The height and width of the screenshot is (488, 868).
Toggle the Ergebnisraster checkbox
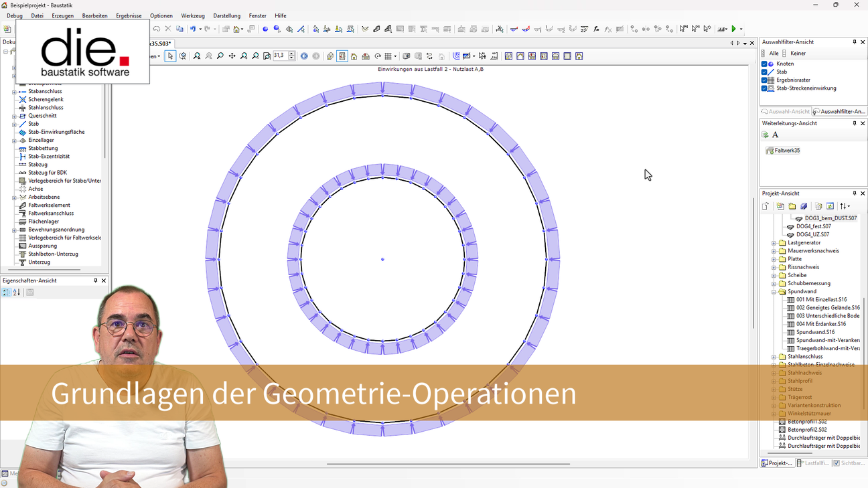click(764, 80)
